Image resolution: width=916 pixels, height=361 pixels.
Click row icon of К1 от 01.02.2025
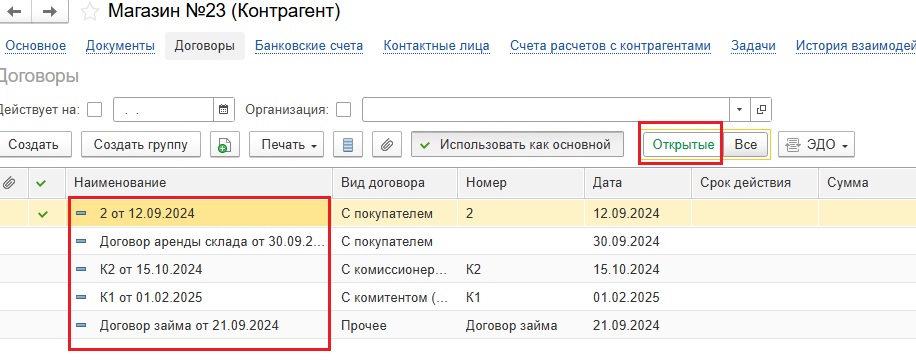click(x=81, y=297)
